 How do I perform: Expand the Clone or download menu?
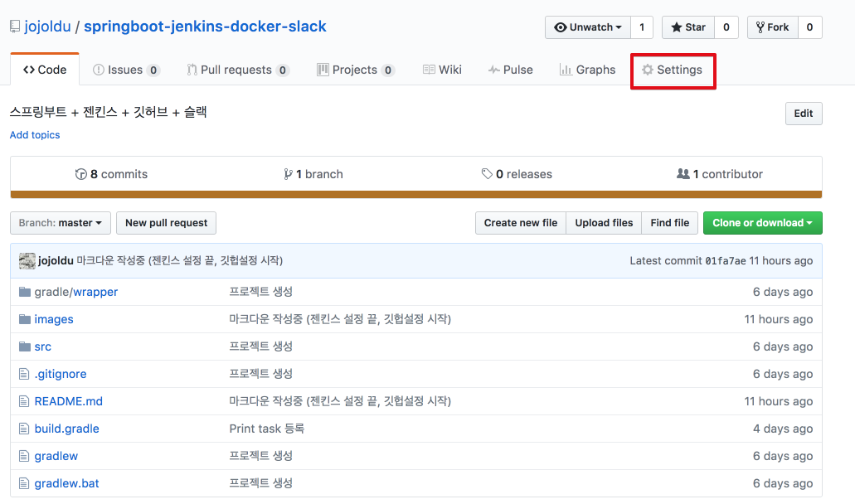point(762,223)
